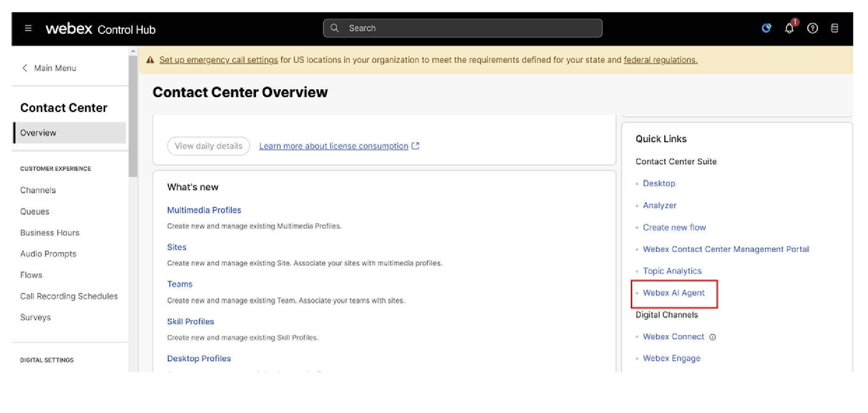Click the webex Control Hub logo
The height and width of the screenshot is (413, 868).
tap(101, 29)
